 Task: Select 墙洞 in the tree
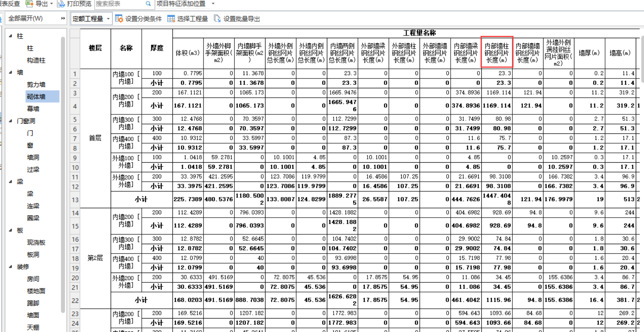click(33, 157)
